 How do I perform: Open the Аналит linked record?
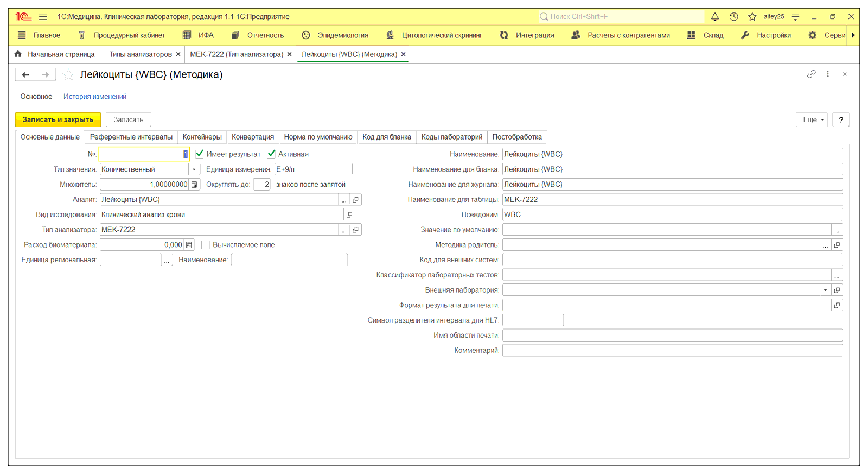[x=355, y=200]
